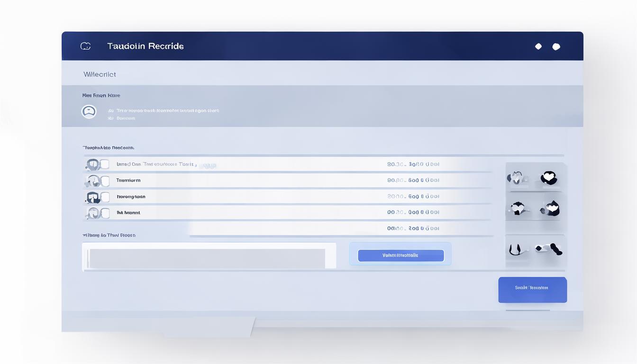
Task: Open the Wilecrict tab below the header
Action: coord(100,74)
